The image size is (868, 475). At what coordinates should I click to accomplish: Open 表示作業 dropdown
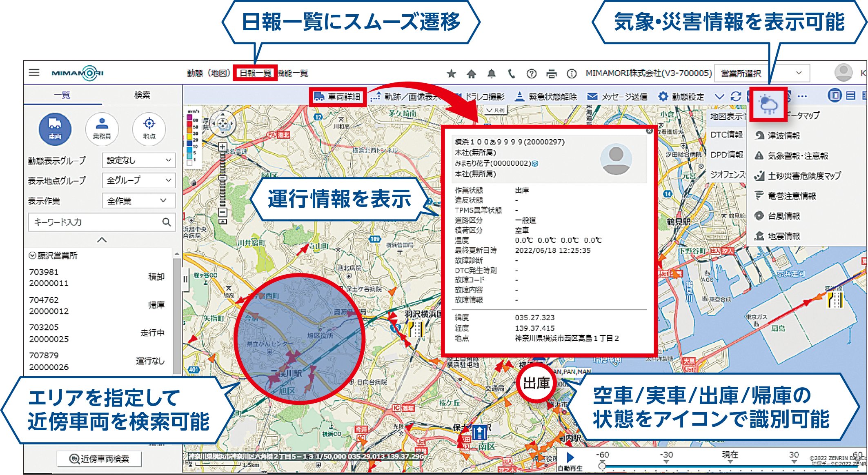click(139, 200)
